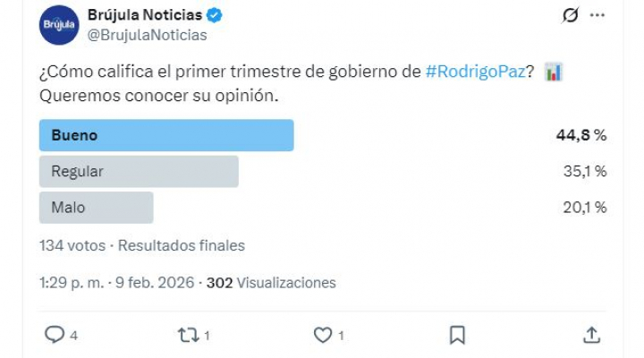Repost this poll tweet
This screenshot has height=358, width=644.
[x=189, y=335]
